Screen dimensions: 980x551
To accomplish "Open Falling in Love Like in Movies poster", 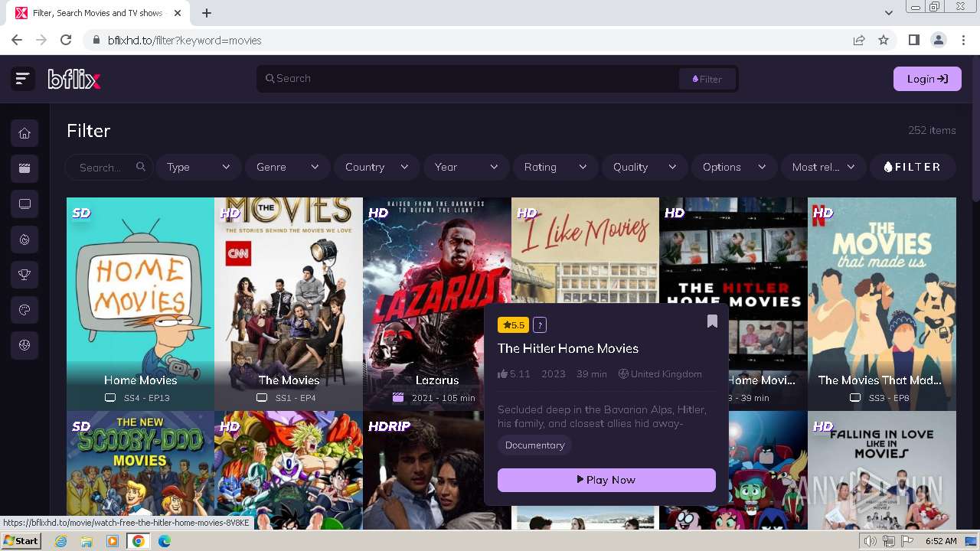I will coord(881,471).
